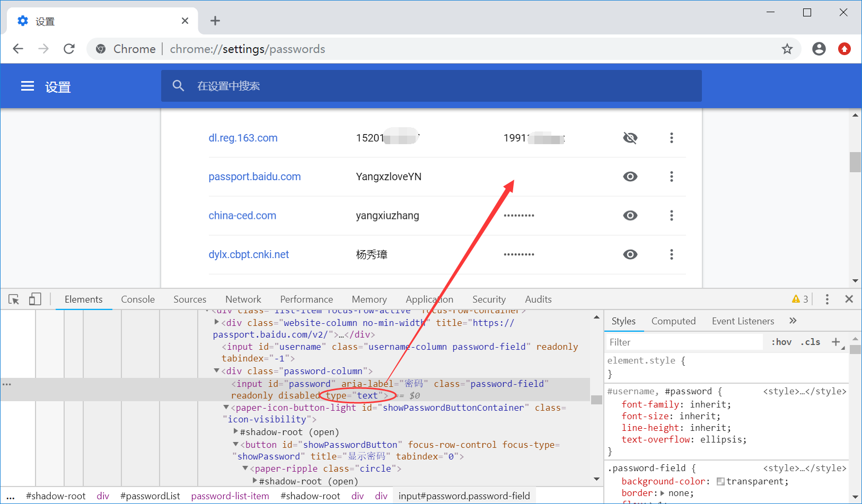Activate DevTools inspect element picker
862x504 pixels.
pyautogui.click(x=14, y=299)
